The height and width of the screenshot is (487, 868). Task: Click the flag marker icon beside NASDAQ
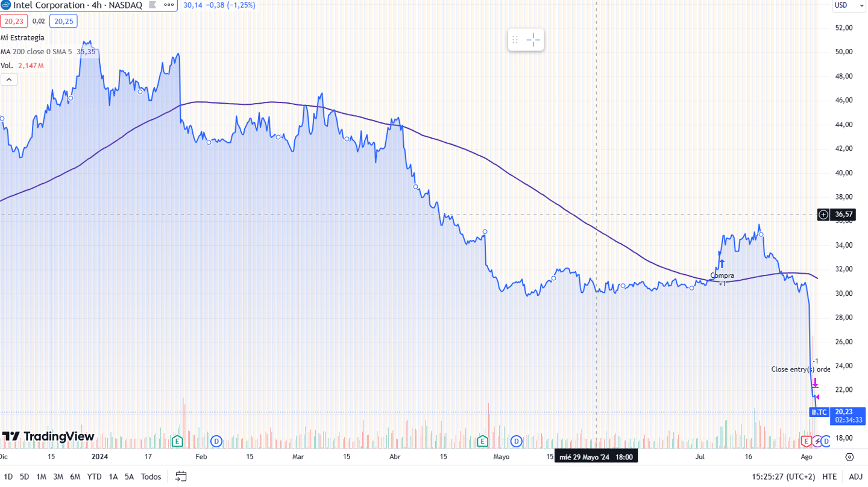tap(153, 5)
